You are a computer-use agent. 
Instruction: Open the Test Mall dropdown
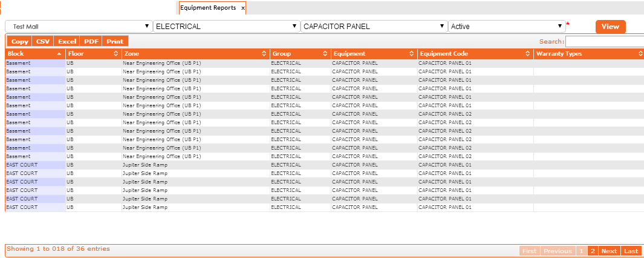point(79,27)
